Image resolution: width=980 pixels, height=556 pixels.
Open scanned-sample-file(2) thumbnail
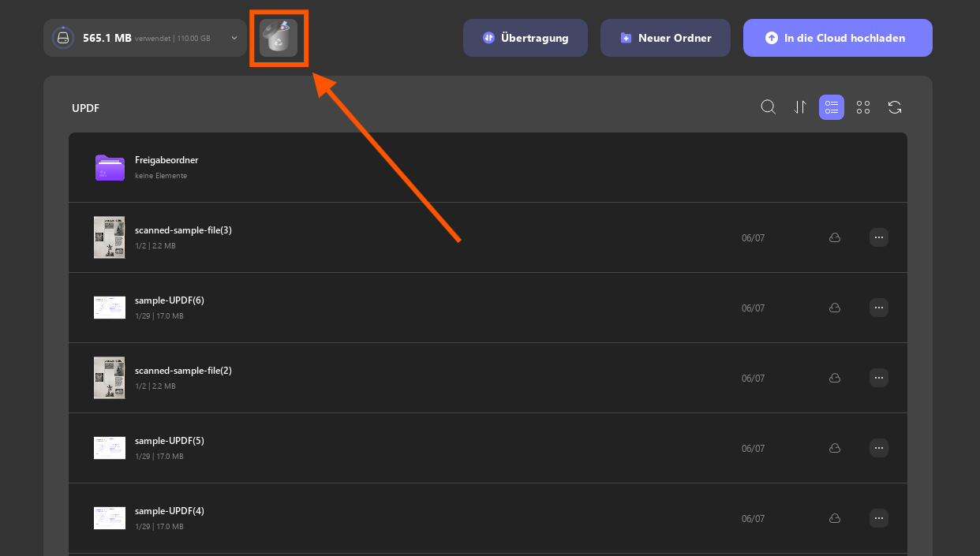point(110,378)
